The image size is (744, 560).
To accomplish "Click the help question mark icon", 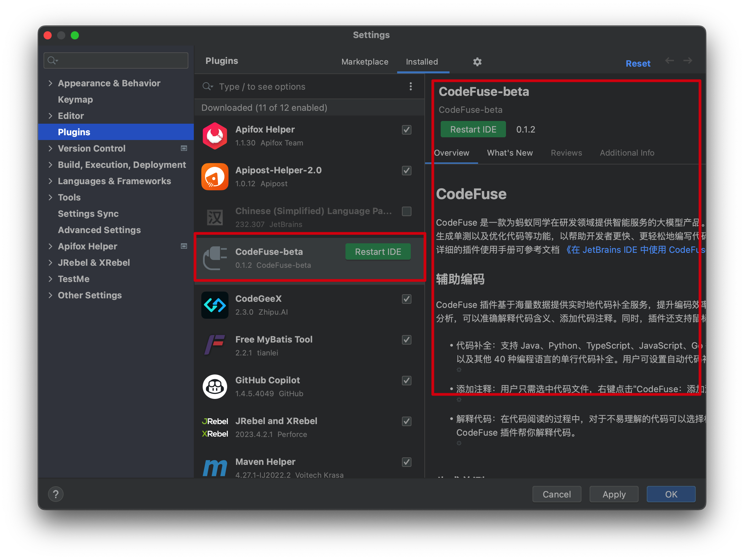I will click(56, 494).
